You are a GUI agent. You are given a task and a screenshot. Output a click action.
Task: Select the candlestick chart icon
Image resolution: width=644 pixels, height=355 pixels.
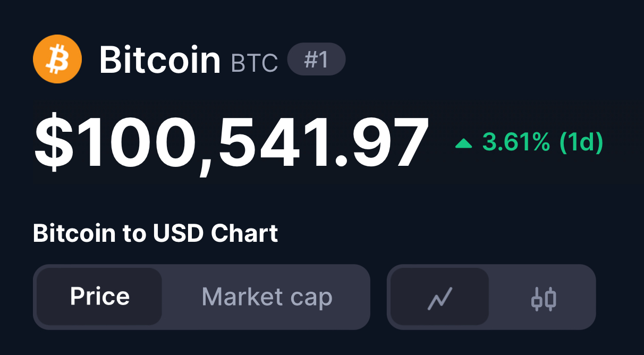[544, 298]
